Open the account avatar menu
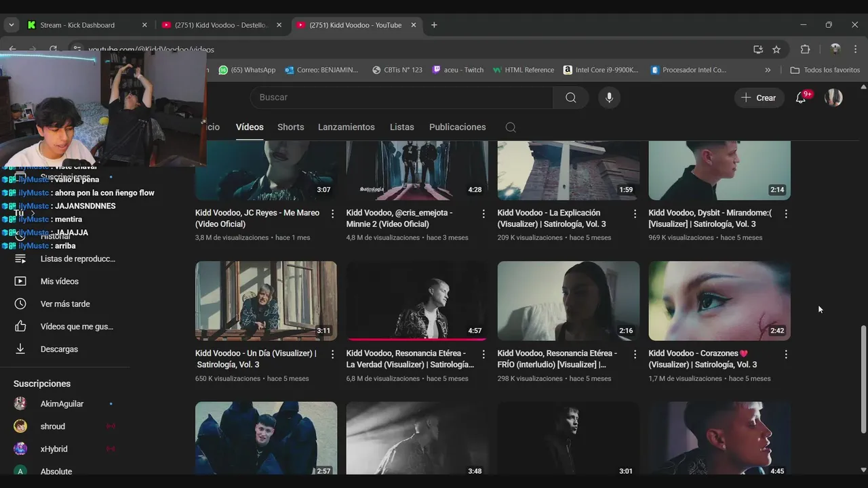The height and width of the screenshot is (488, 868). (833, 98)
